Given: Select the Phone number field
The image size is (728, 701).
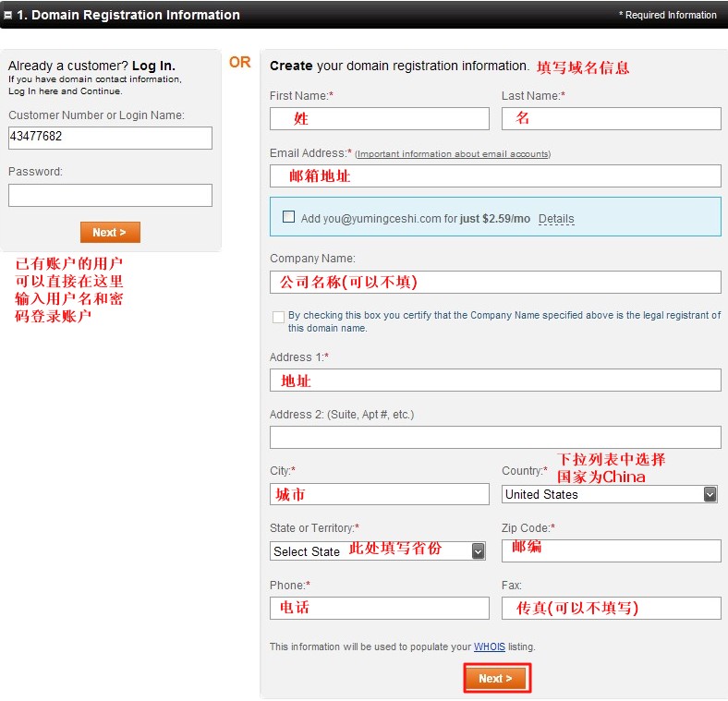Looking at the screenshot, I should tap(379, 608).
